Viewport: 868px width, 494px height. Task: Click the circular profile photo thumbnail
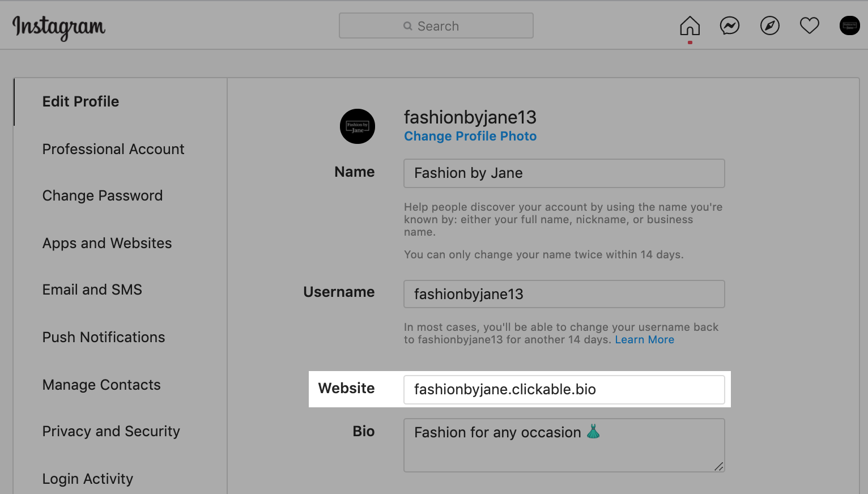357,126
